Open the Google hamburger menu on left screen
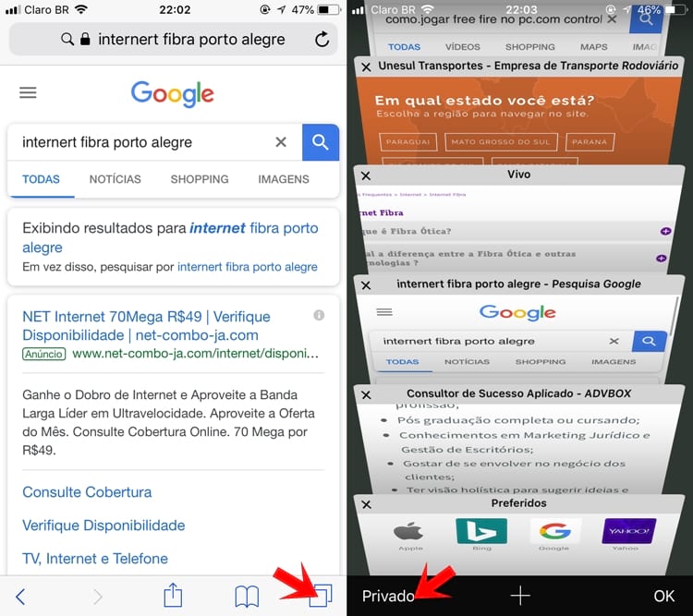This screenshot has width=693, height=616. [x=28, y=92]
